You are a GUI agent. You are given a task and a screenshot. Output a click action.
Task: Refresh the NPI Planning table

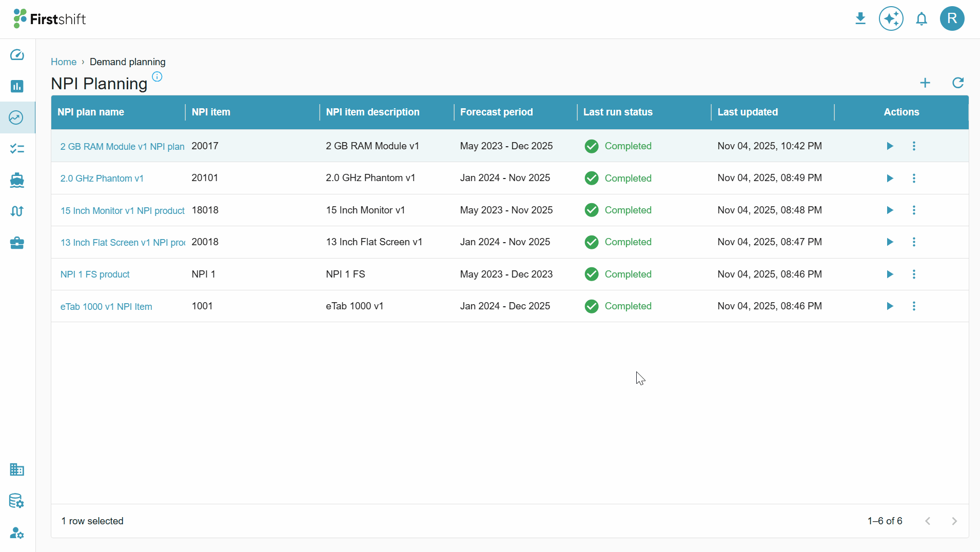tap(958, 83)
